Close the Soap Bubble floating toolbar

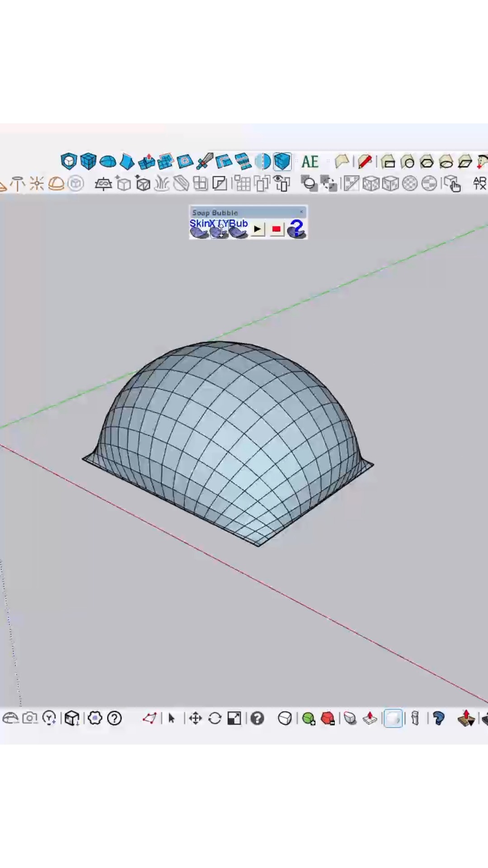301,212
